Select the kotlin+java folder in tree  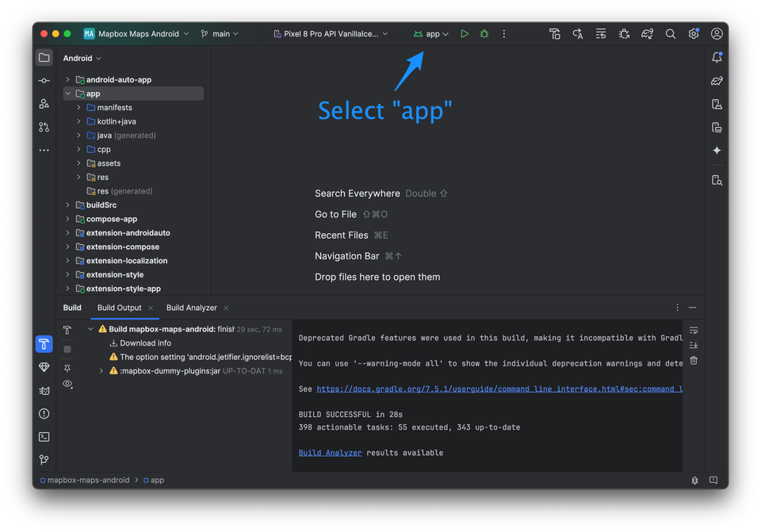[x=116, y=121]
